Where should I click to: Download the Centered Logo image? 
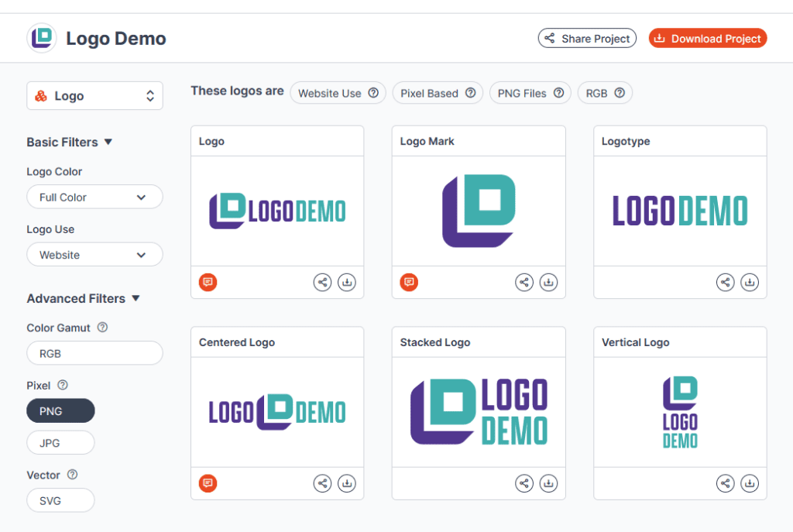coord(346,482)
